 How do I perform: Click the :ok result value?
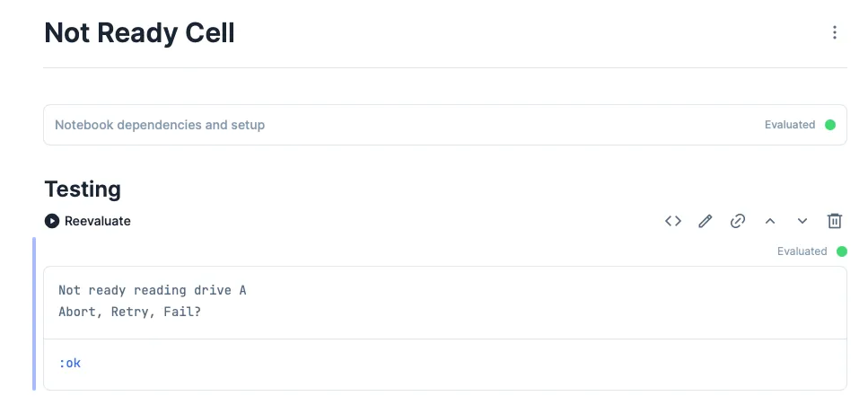coord(70,364)
